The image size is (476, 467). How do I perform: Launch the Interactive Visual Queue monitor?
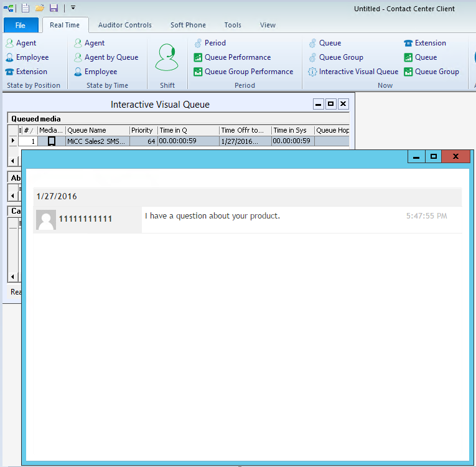tap(358, 72)
